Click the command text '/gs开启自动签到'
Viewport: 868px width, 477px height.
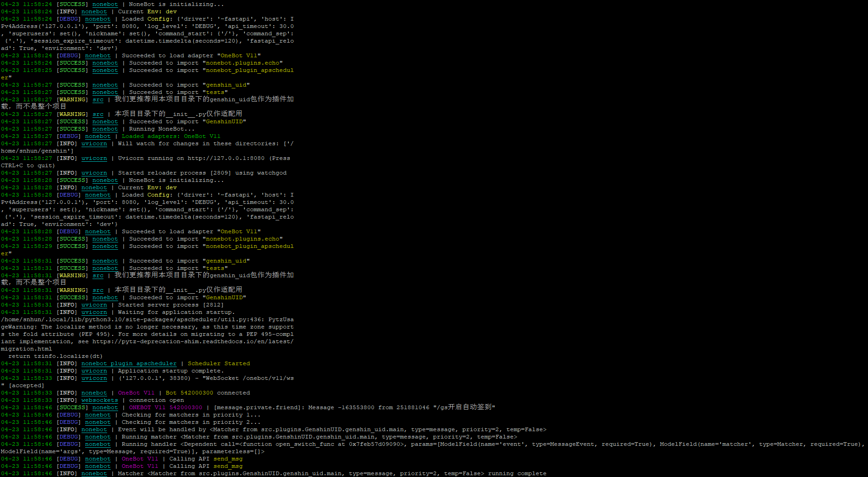coord(464,407)
